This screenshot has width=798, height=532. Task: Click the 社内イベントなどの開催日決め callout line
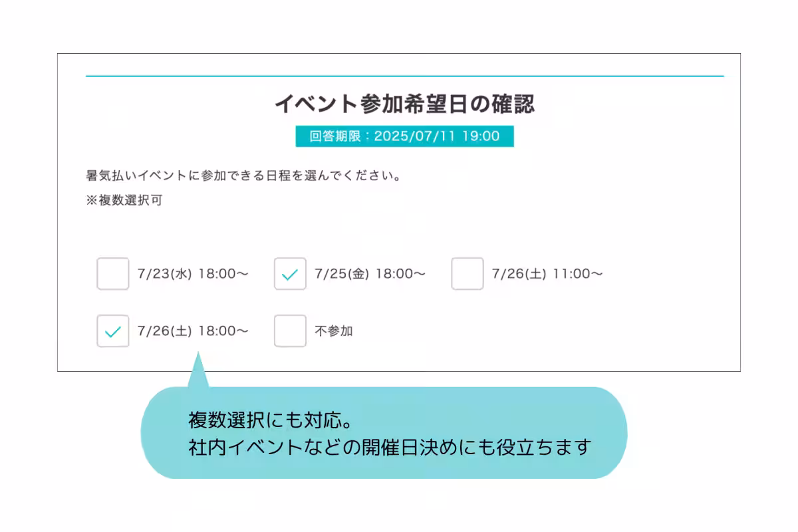click(390, 447)
